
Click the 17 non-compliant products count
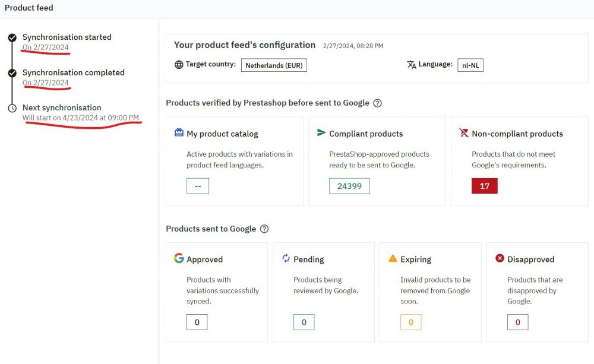(484, 185)
